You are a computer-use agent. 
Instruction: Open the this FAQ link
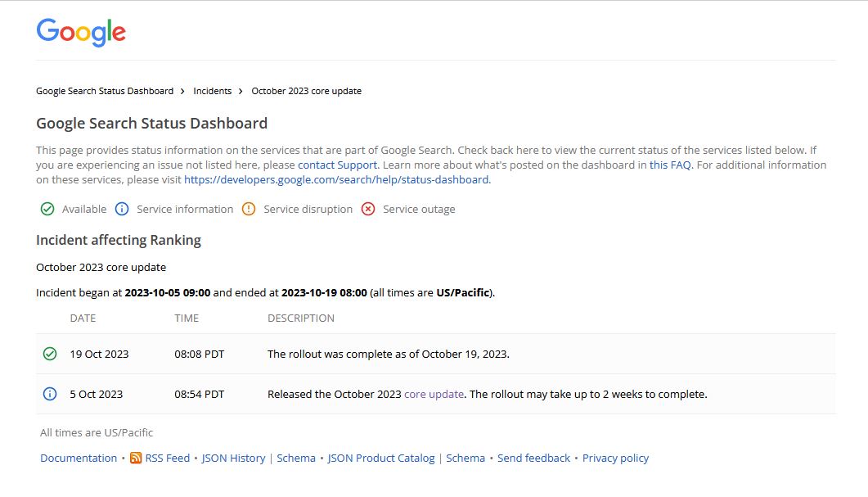pyautogui.click(x=670, y=165)
